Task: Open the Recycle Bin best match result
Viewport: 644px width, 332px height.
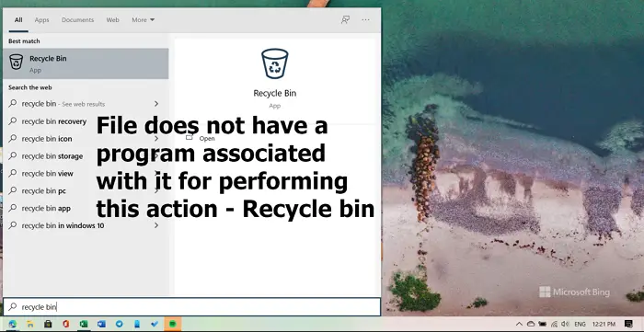Action: coord(86,63)
